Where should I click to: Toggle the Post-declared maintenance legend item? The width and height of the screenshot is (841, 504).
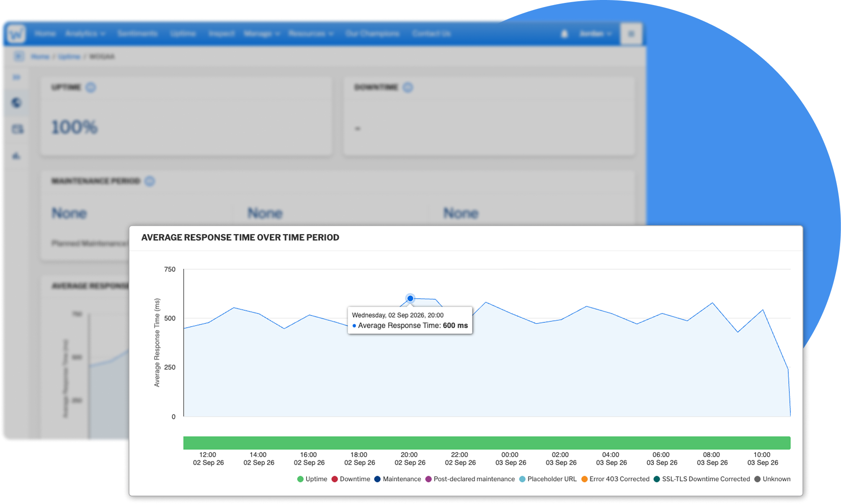click(470, 479)
